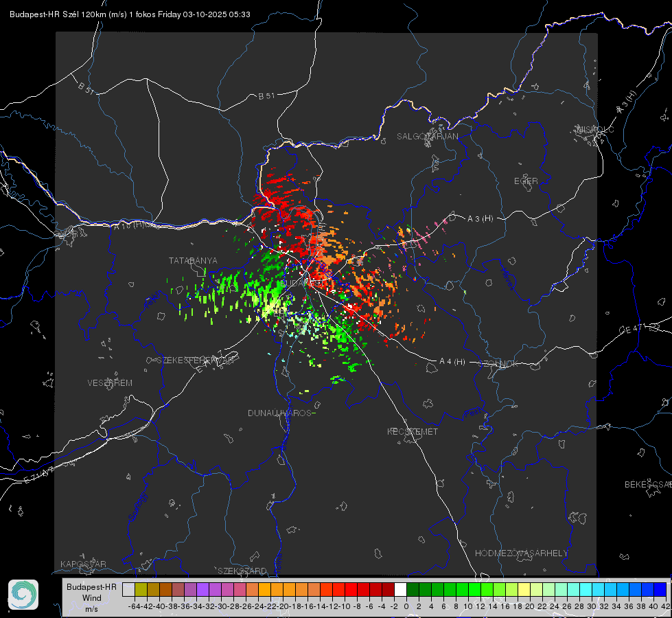Select the light gray swatch left of -64
Screen dimensions: 672x618
tap(128, 590)
